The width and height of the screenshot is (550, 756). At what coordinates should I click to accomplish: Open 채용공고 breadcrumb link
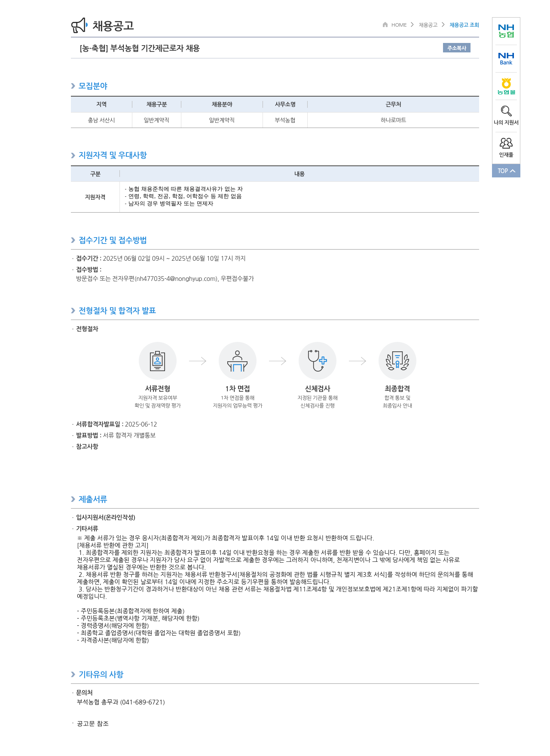pyautogui.click(x=428, y=25)
